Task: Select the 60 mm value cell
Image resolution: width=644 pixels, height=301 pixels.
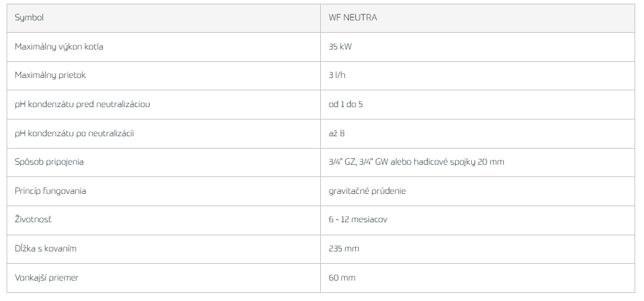Action: [477, 278]
